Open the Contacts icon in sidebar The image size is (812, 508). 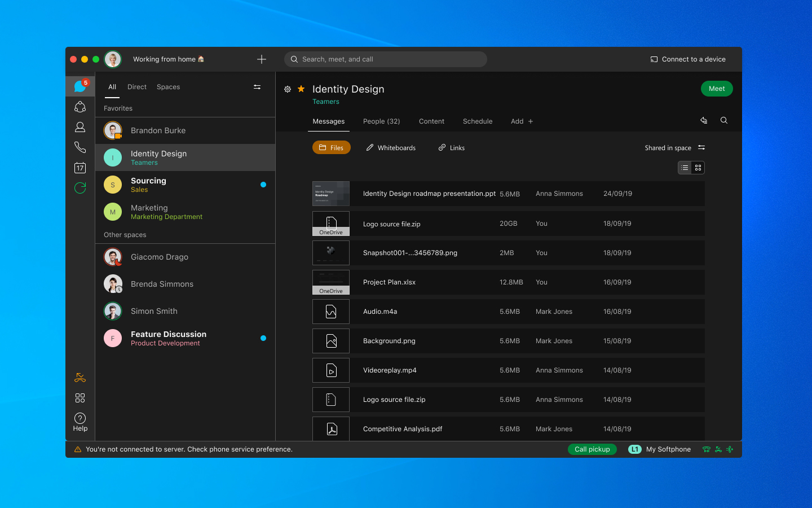80,128
